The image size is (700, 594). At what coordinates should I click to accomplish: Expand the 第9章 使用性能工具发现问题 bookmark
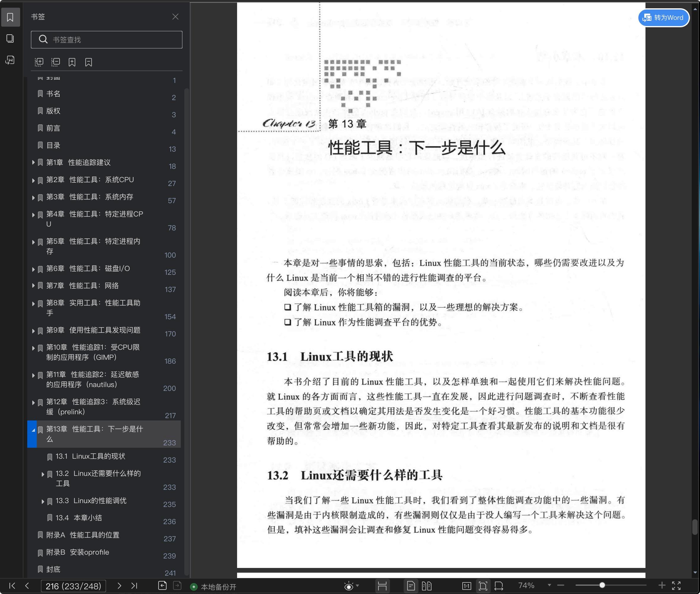33,331
